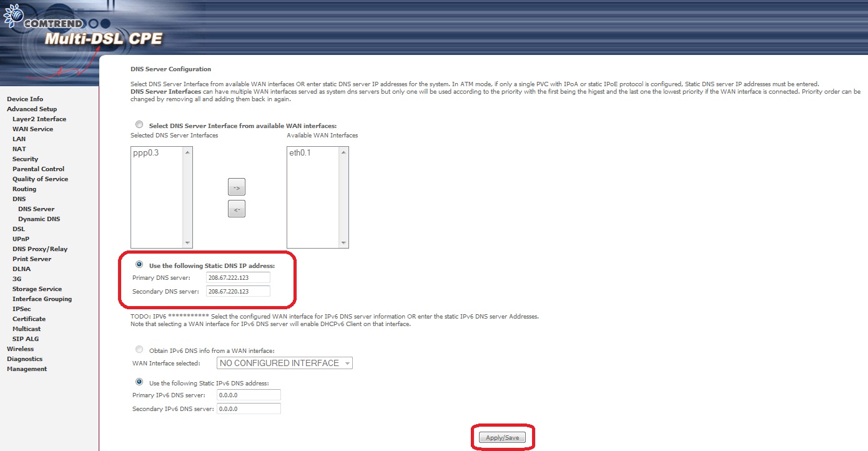Click Apply/Save to save DNS settings

click(502, 437)
